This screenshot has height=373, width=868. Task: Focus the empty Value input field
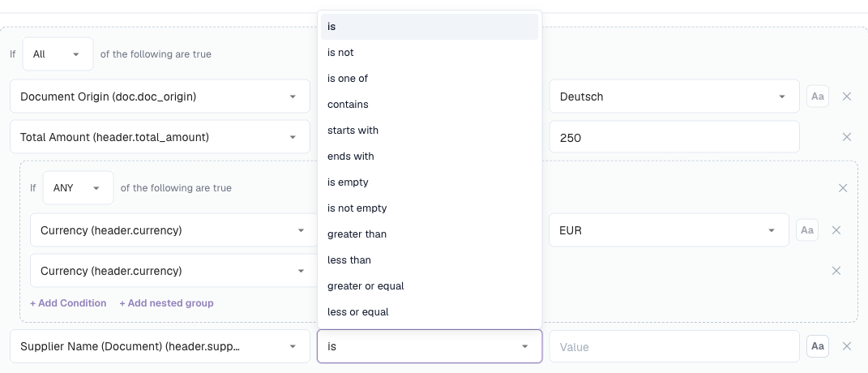[674, 347]
